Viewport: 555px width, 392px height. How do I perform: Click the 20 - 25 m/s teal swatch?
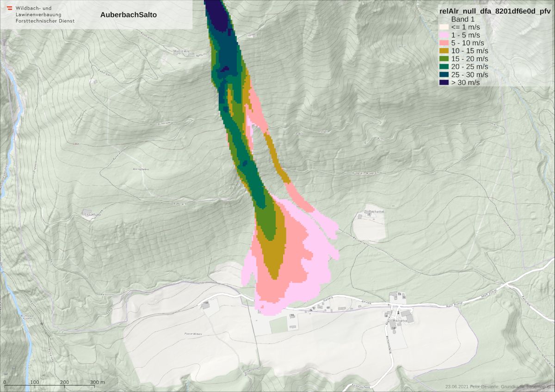point(444,67)
